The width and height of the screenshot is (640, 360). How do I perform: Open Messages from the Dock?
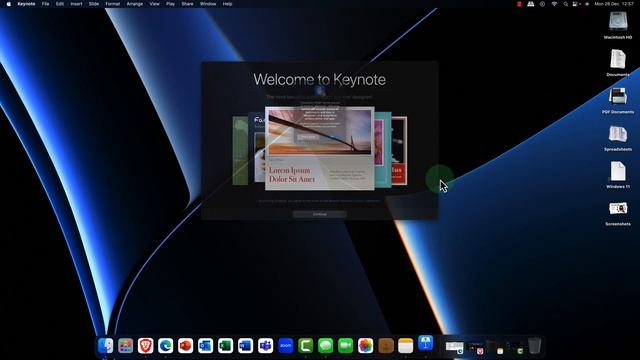326,346
